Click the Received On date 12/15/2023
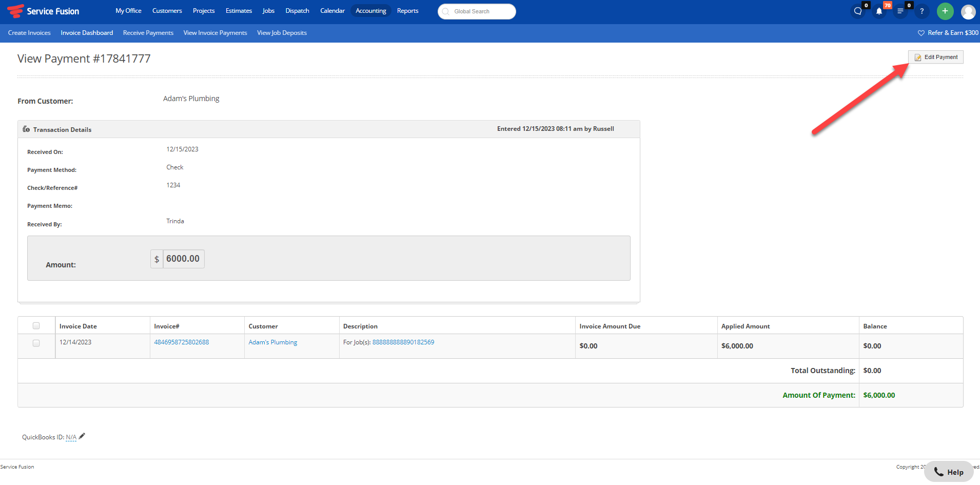This screenshot has height=485, width=980. [182, 149]
